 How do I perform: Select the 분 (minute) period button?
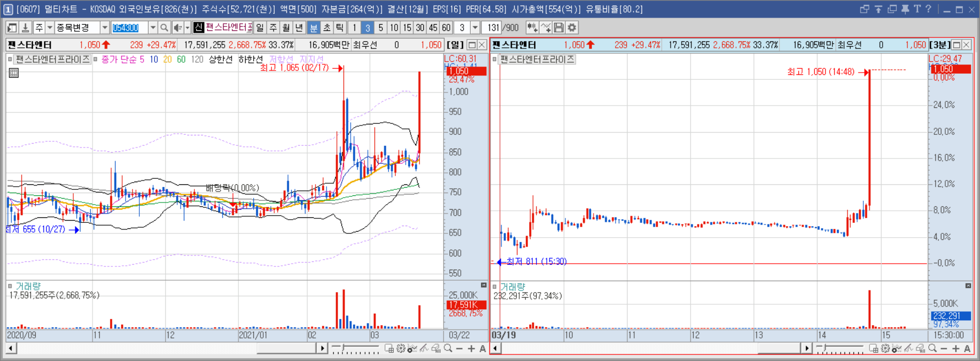(314, 28)
